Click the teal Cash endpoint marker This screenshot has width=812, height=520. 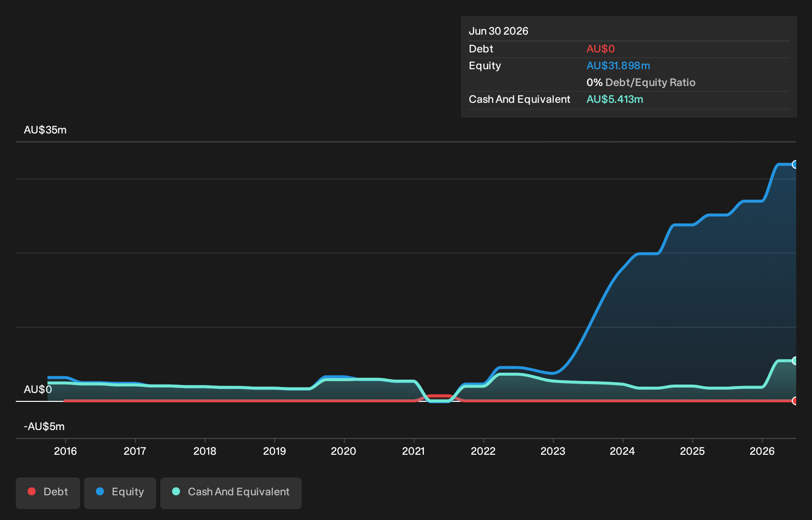tap(795, 361)
